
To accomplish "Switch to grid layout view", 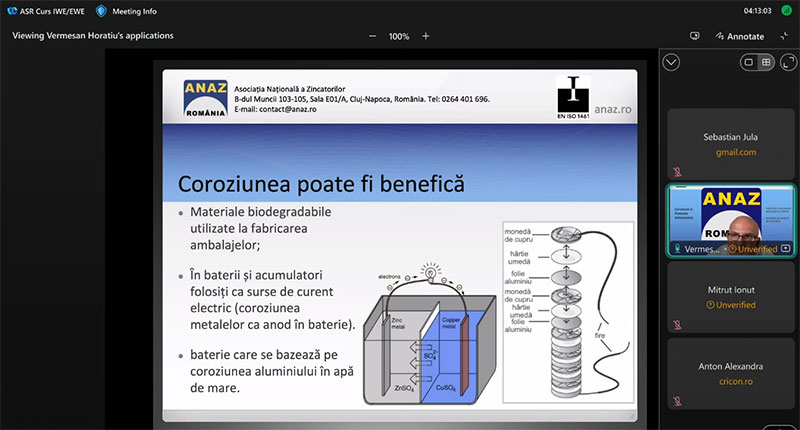I will pos(766,62).
